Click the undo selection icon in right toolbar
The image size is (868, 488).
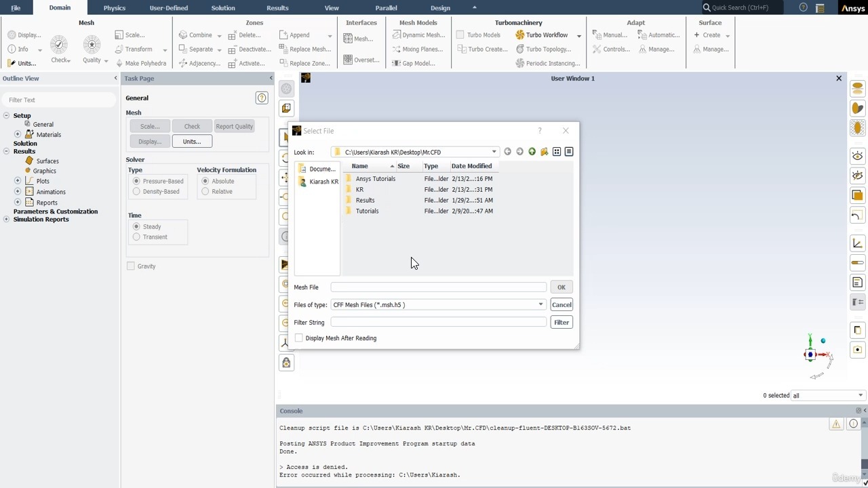(858, 215)
